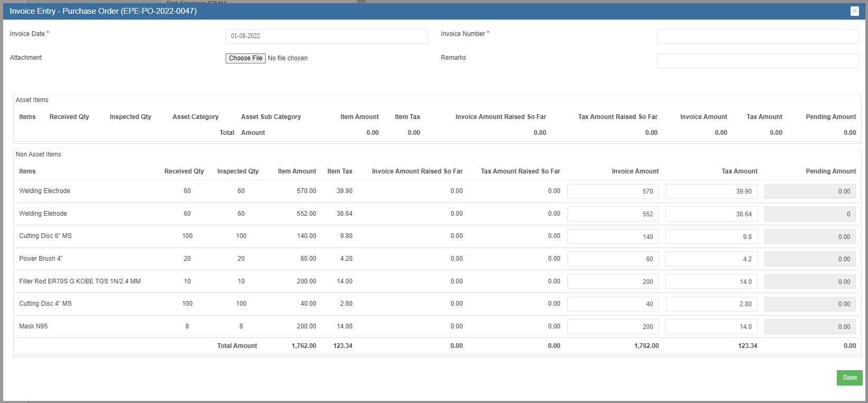This screenshot has width=868, height=403.
Task: Edit Invoice Amount for Cutting Disc 6" MS
Action: click(612, 237)
